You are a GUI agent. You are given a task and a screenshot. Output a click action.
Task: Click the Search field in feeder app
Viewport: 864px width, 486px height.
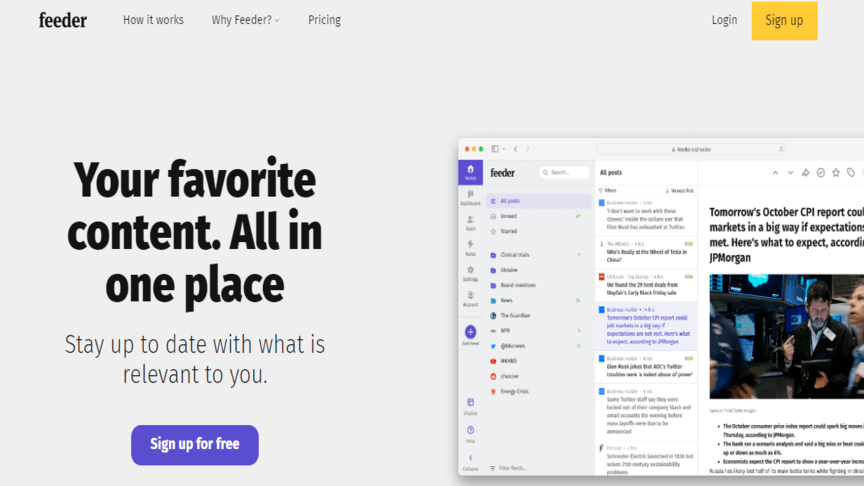pyautogui.click(x=566, y=172)
